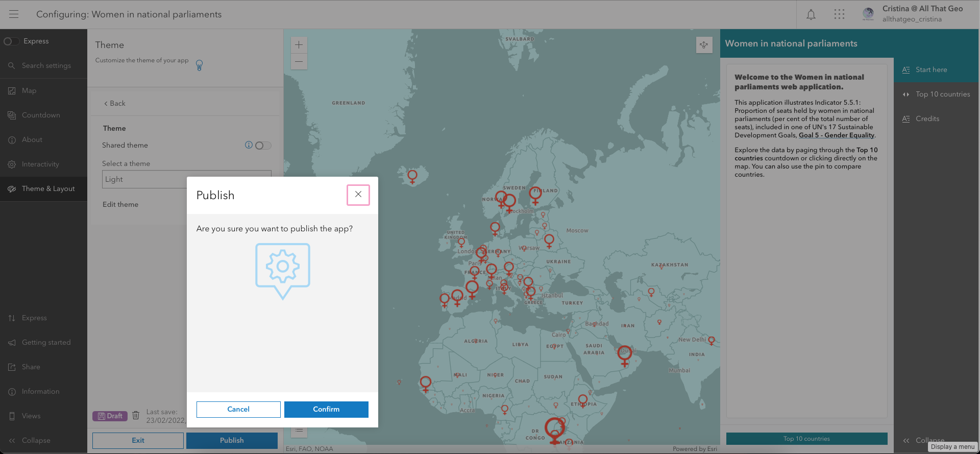The height and width of the screenshot is (454, 980).
Task: Click the user profile avatar
Action: point(868,14)
